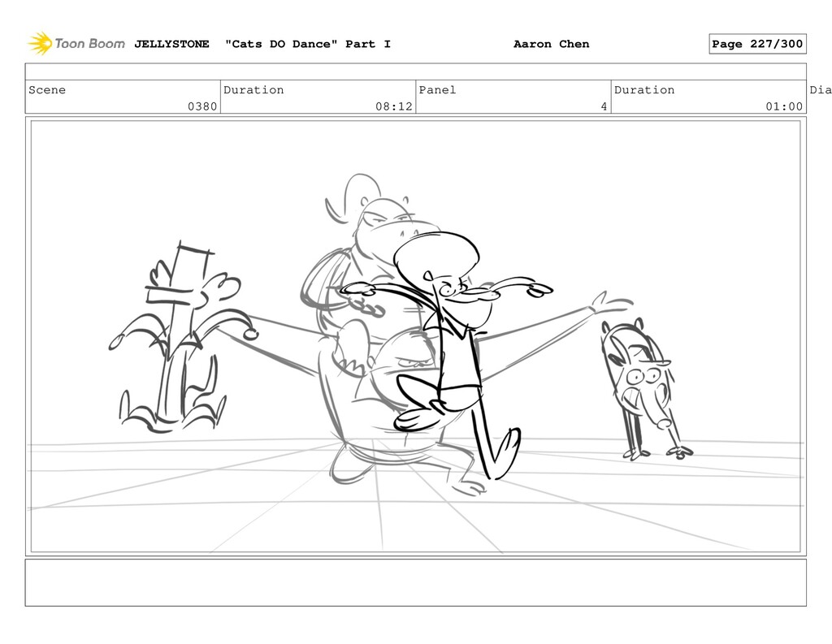This screenshot has height=644, width=832.
Task: Click the Panel label
Action: (437, 89)
